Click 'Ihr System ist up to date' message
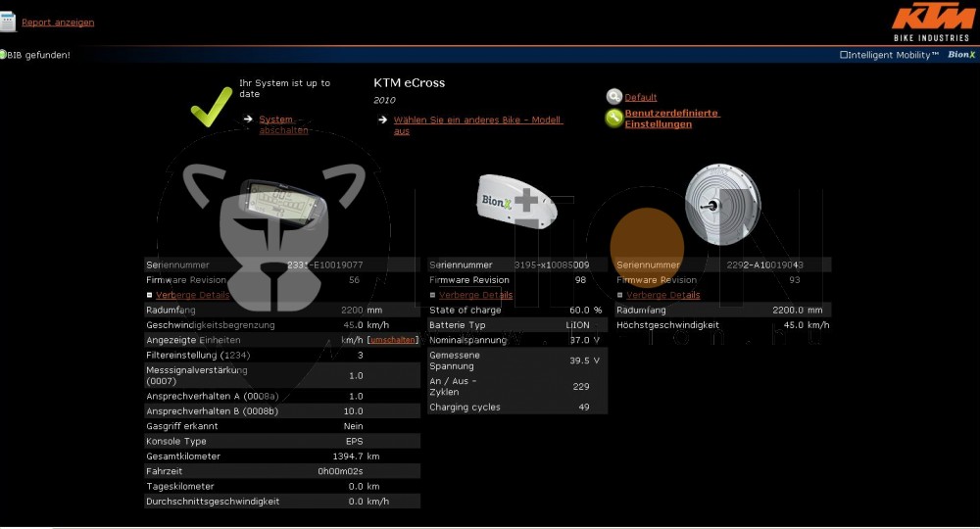Viewport: 980px width, 529px height. 284,88
